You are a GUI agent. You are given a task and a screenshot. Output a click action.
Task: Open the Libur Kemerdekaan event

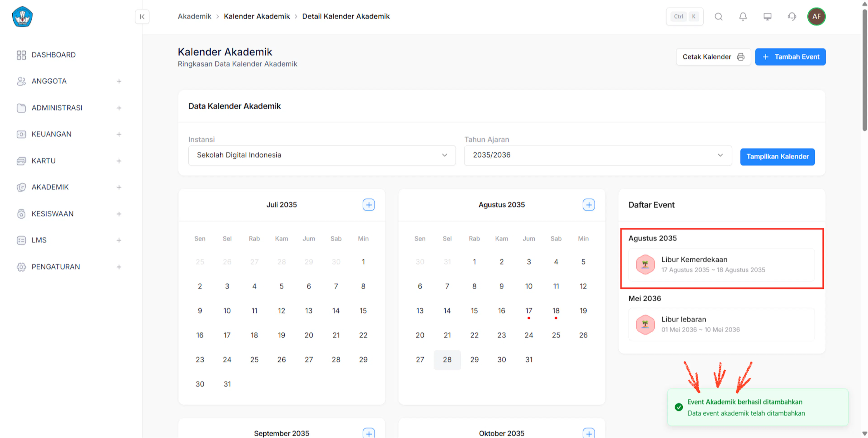pyautogui.click(x=722, y=265)
